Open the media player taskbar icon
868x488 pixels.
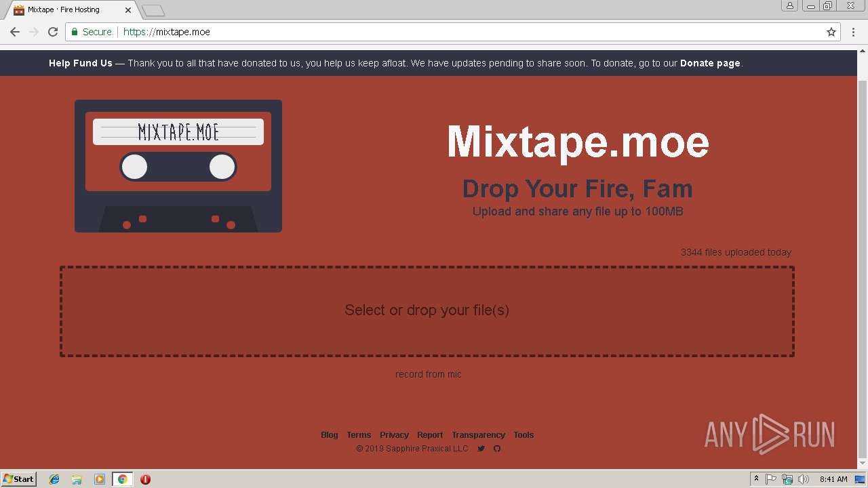(x=100, y=479)
